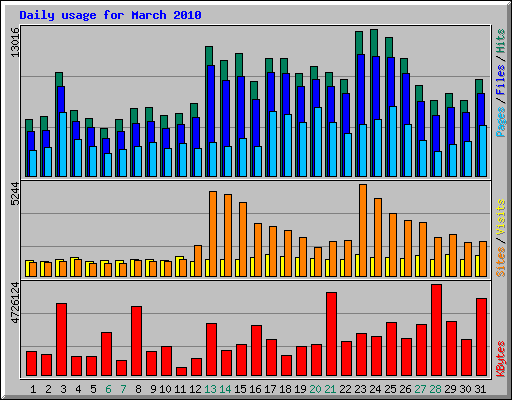Click weekend day label 20 on the x-axis

click(x=315, y=389)
